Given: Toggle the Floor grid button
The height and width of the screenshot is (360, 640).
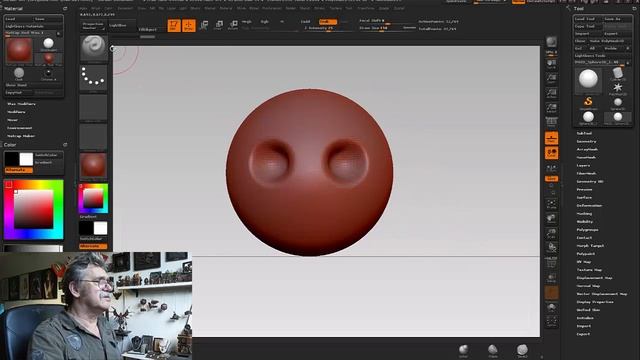Looking at the screenshot, I should (551, 138).
